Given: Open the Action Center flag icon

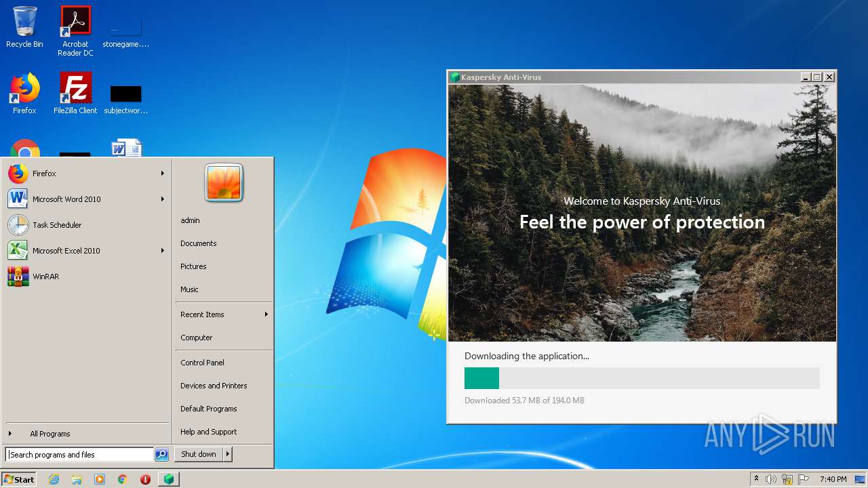Looking at the screenshot, I should point(804,479).
